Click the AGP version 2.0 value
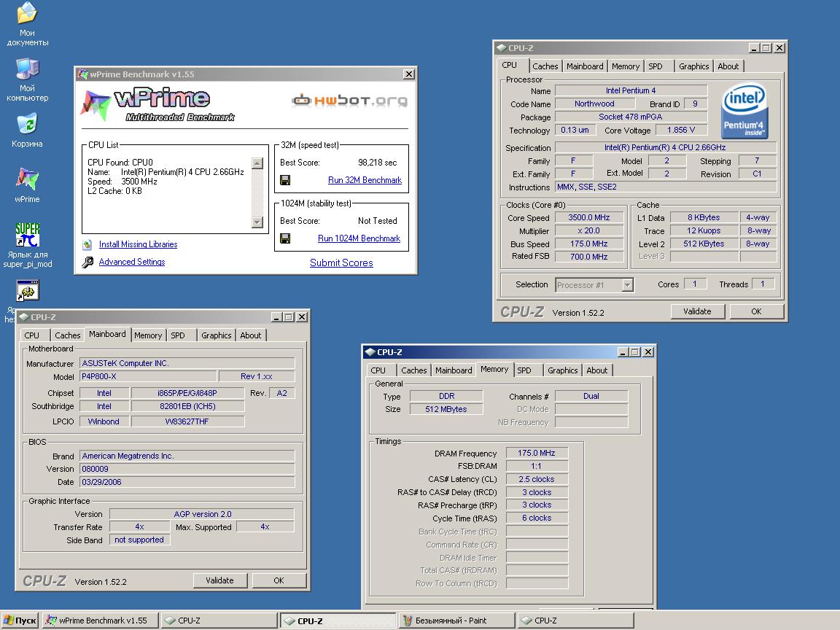840x630 pixels. click(x=202, y=514)
